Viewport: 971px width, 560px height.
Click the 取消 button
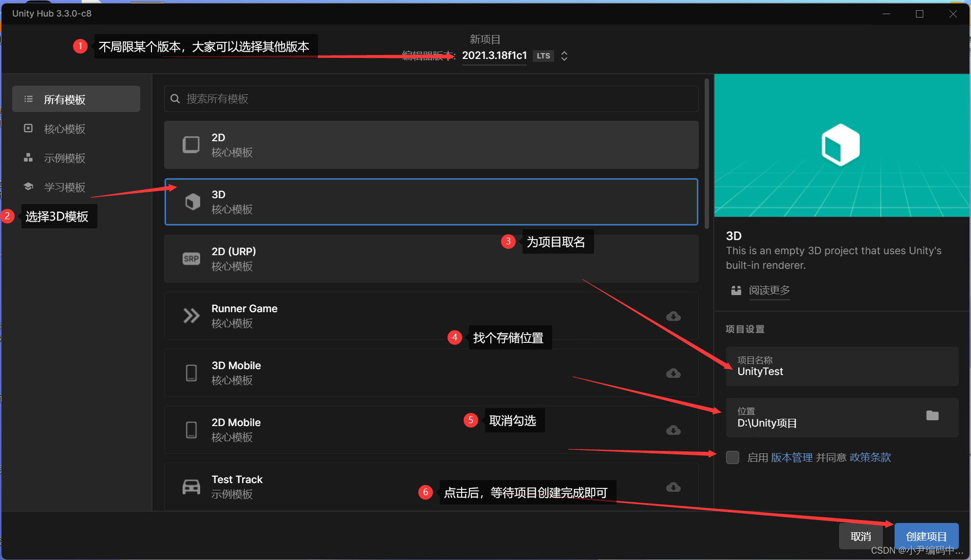tap(860, 536)
